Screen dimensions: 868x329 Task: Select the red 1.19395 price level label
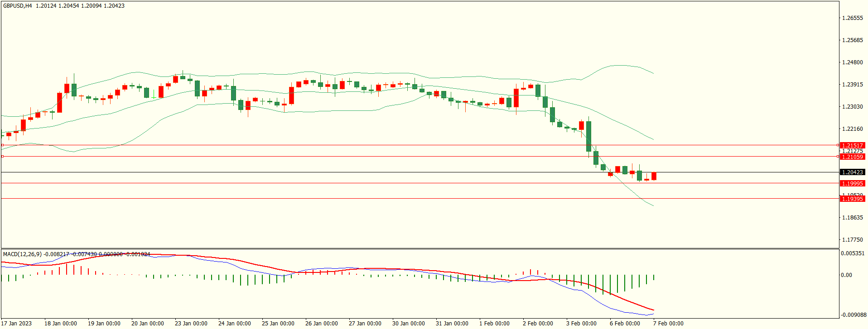tap(852, 199)
